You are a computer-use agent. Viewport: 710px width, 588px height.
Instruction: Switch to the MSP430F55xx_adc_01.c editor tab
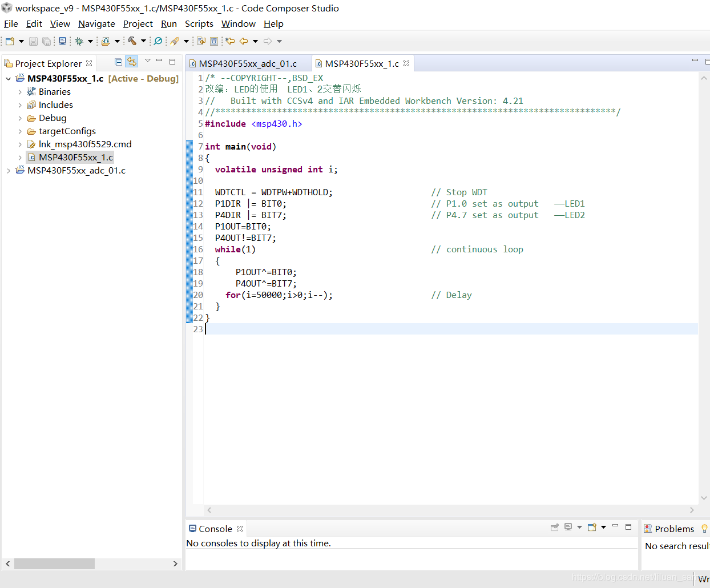tap(247, 64)
